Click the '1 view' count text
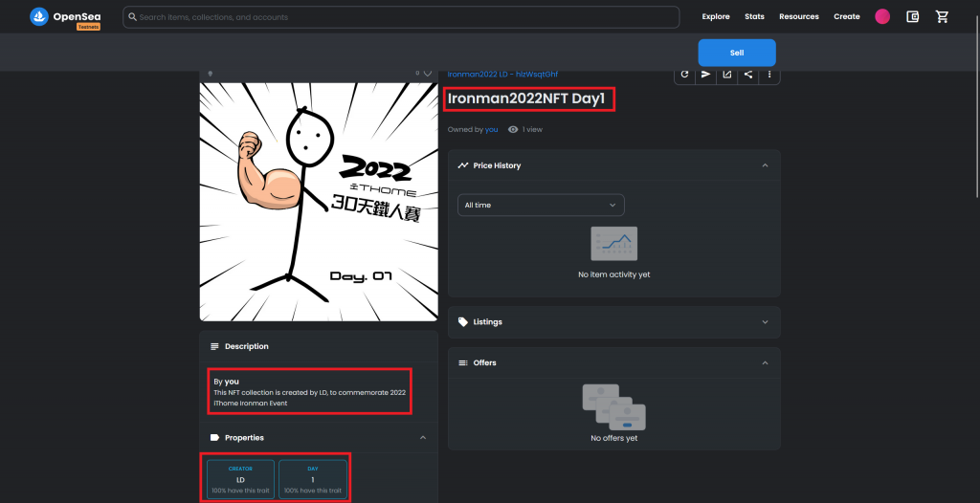Viewport: 980px width, 503px height. pyautogui.click(x=532, y=129)
